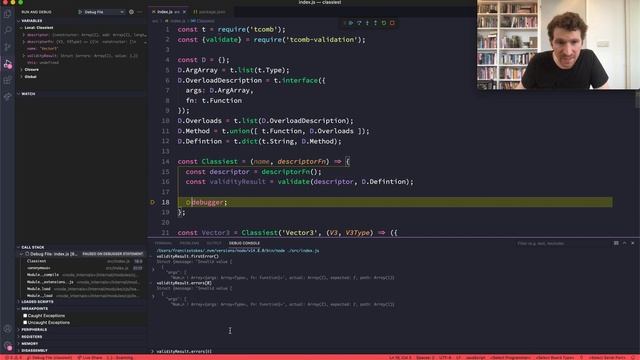
Task: Click the Classiest breadcrumb in the editor
Action: [x=202, y=21]
